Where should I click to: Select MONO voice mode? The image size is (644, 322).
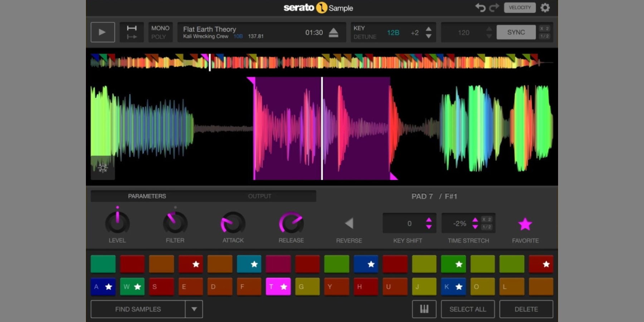160,28
